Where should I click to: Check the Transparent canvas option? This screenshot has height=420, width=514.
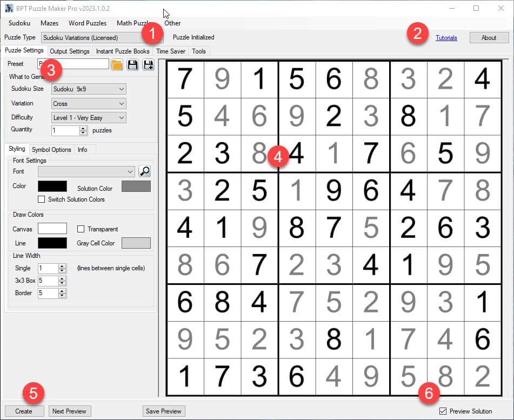81,229
